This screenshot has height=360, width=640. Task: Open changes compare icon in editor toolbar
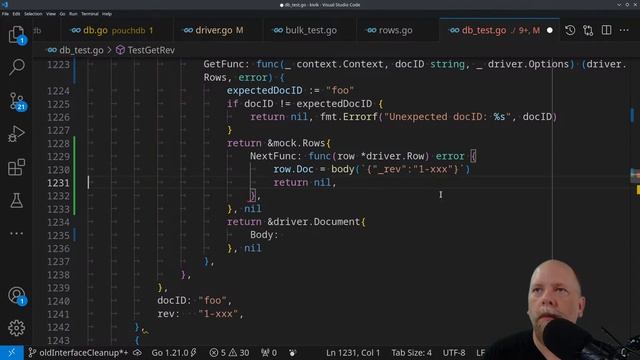click(x=588, y=30)
